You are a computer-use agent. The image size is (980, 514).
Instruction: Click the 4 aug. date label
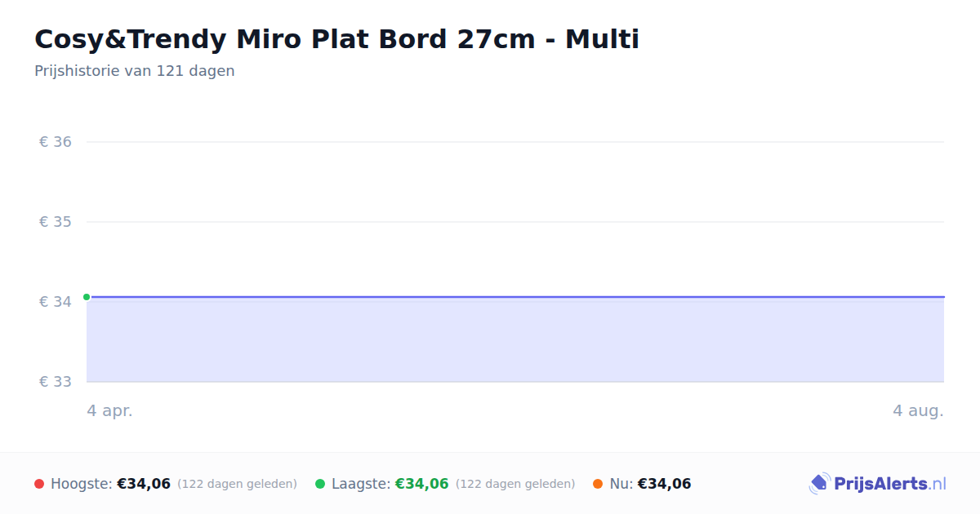point(918,411)
